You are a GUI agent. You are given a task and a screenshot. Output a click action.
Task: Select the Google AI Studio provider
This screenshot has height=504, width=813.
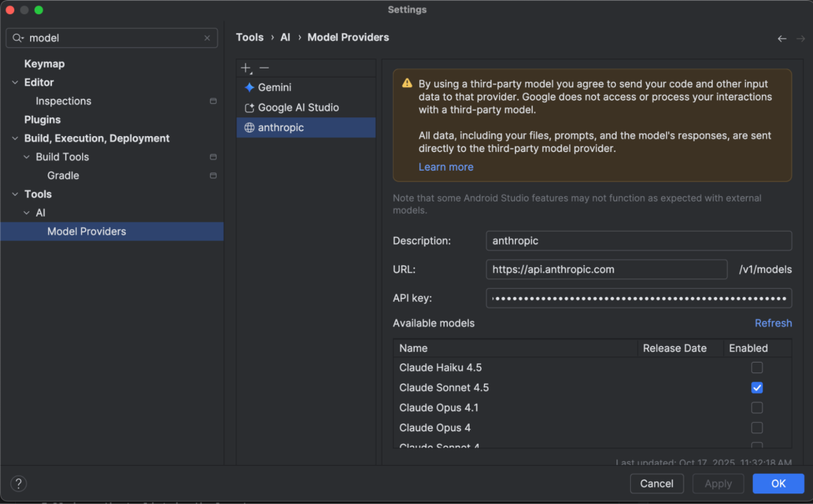[298, 108]
